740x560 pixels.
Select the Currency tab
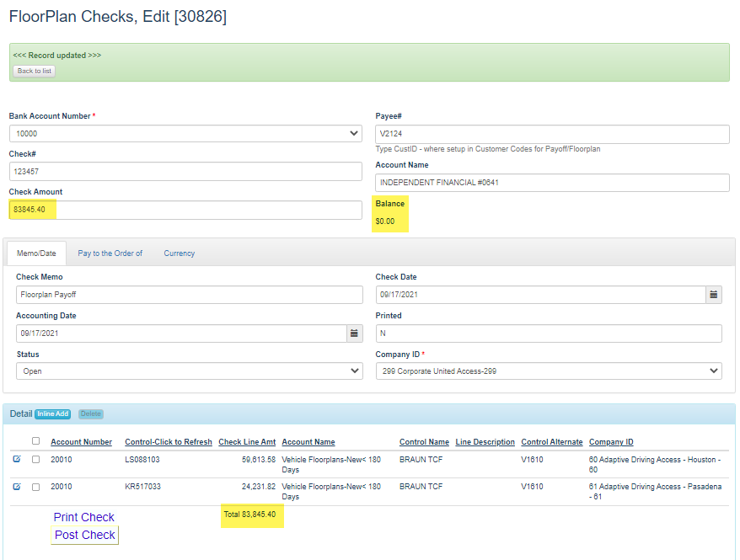(x=180, y=253)
